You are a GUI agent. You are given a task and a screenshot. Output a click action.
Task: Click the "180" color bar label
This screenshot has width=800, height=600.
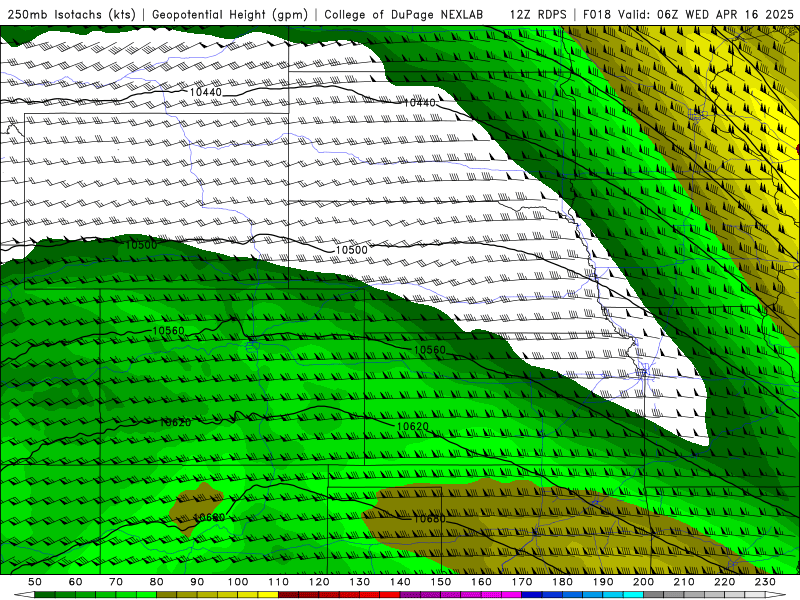pyautogui.click(x=562, y=582)
